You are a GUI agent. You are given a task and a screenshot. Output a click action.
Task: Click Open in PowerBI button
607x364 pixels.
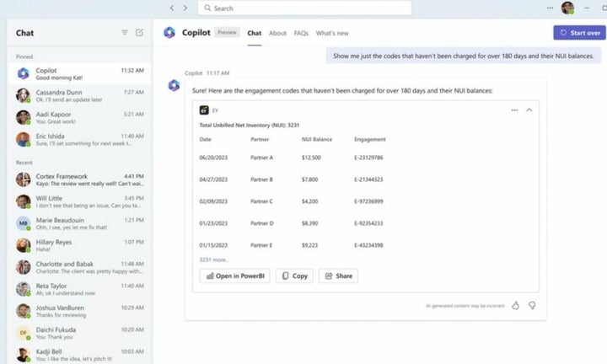pyautogui.click(x=234, y=276)
